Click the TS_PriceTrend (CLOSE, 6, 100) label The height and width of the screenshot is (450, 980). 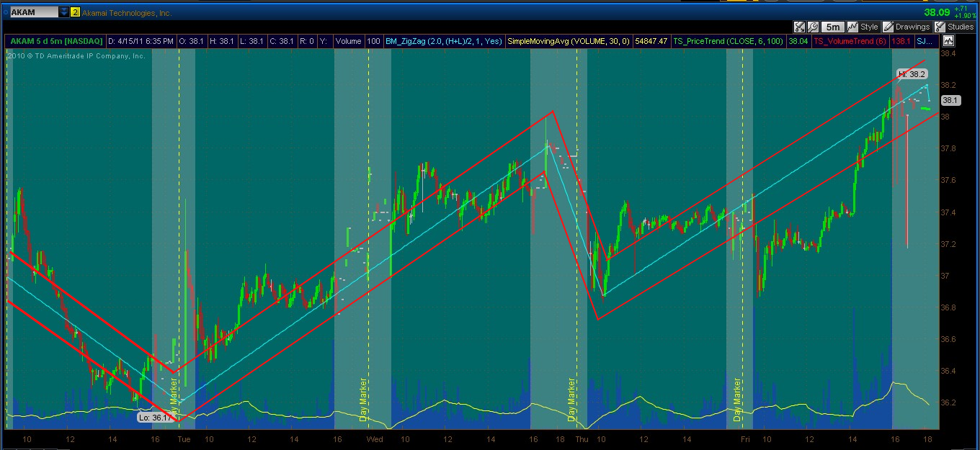[729, 42]
